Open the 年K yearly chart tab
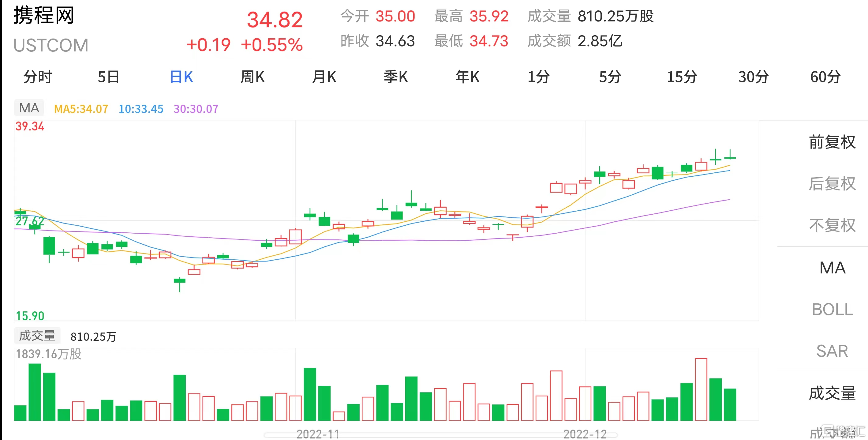Viewport: 868px width, 440px height. (x=467, y=77)
